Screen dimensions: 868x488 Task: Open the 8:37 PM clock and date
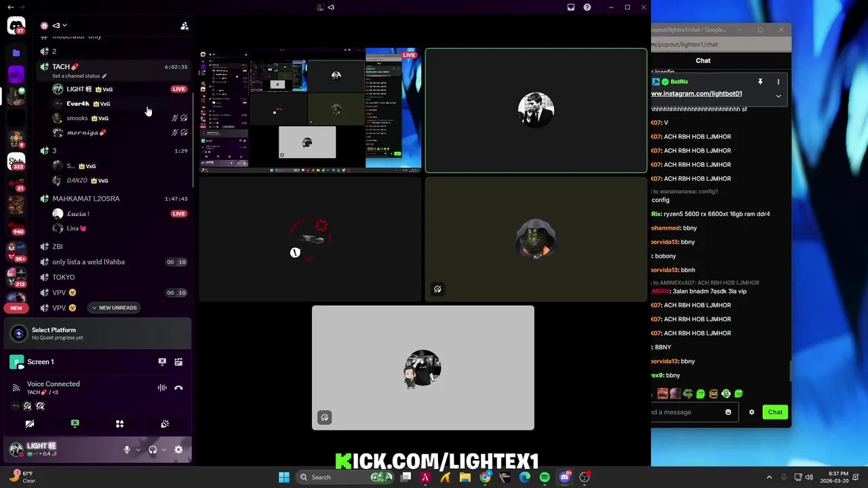834,477
